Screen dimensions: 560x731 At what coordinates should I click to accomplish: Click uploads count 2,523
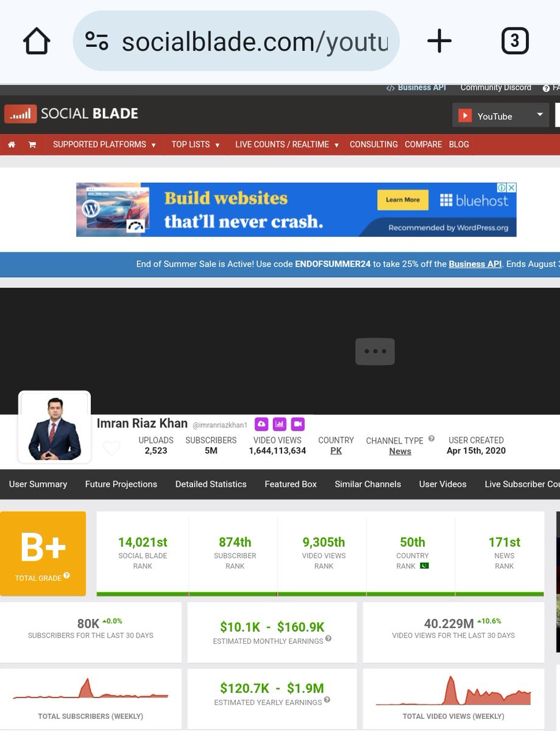[x=156, y=451]
